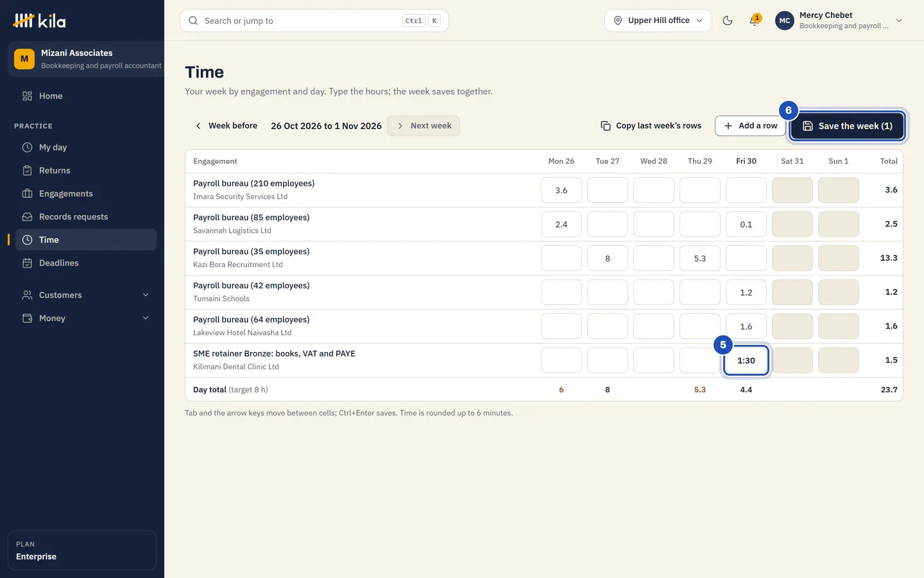Edit Thu 29 hours for Kazi Bora Recruitment
Viewport: 924px width, 578px height.
[x=700, y=258]
